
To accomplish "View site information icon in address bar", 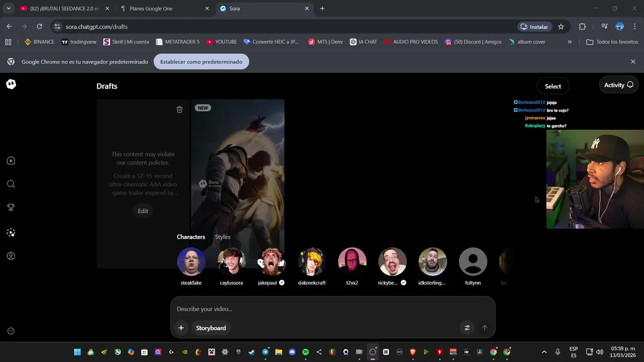I will (57, 27).
